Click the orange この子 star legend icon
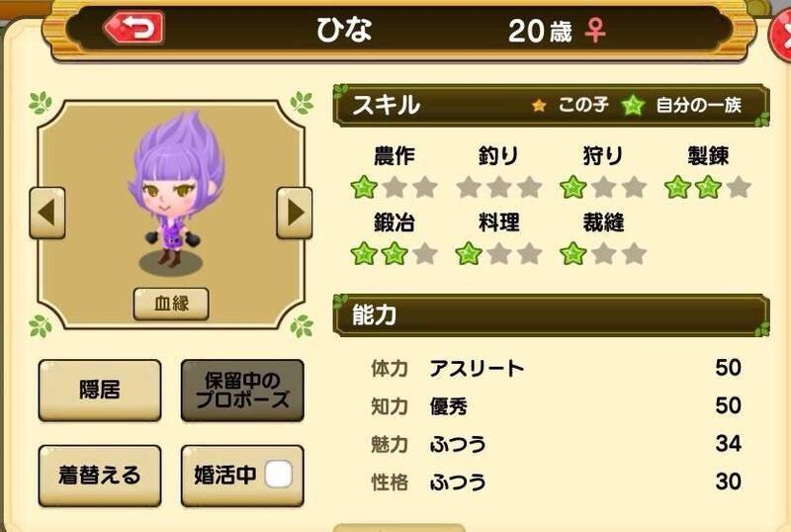 (539, 105)
